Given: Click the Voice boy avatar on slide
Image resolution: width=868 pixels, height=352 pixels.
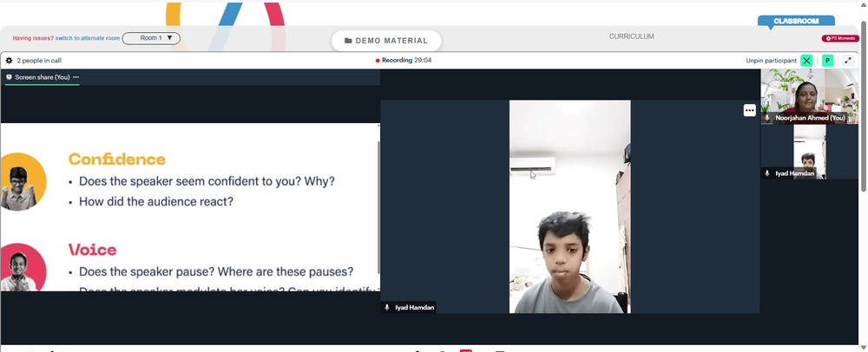Looking at the screenshot, I should pos(23,267).
